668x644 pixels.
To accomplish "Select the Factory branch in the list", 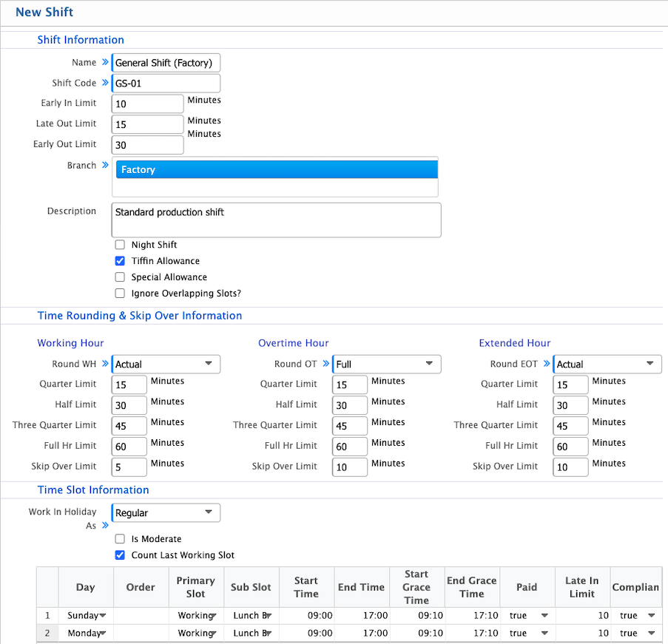I will pyautogui.click(x=277, y=170).
